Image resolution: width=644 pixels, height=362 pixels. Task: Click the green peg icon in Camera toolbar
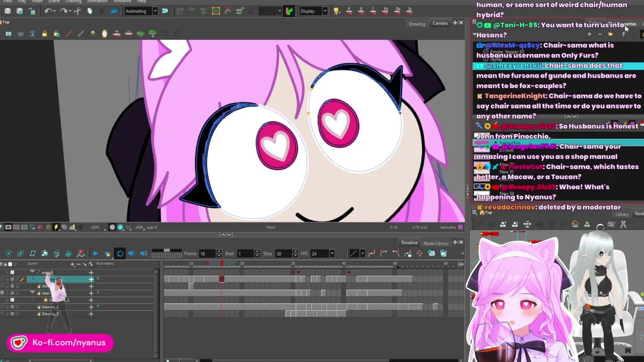140,34
